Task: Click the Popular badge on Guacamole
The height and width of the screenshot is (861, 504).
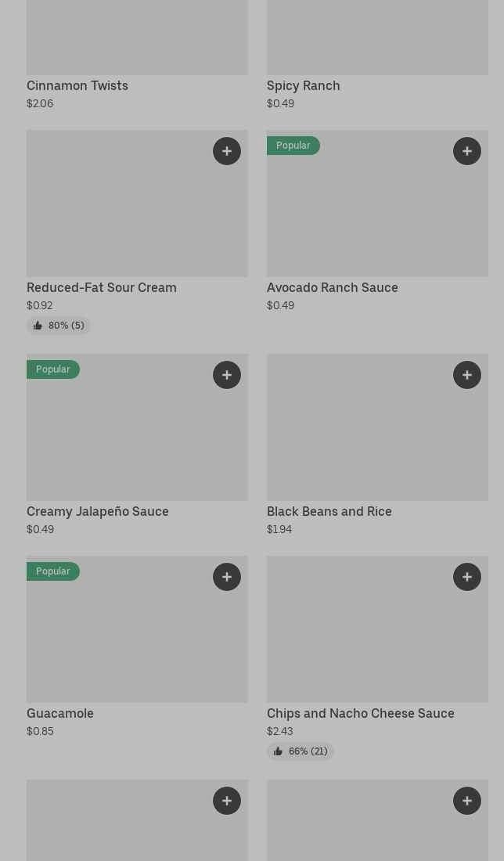Action: [52, 571]
